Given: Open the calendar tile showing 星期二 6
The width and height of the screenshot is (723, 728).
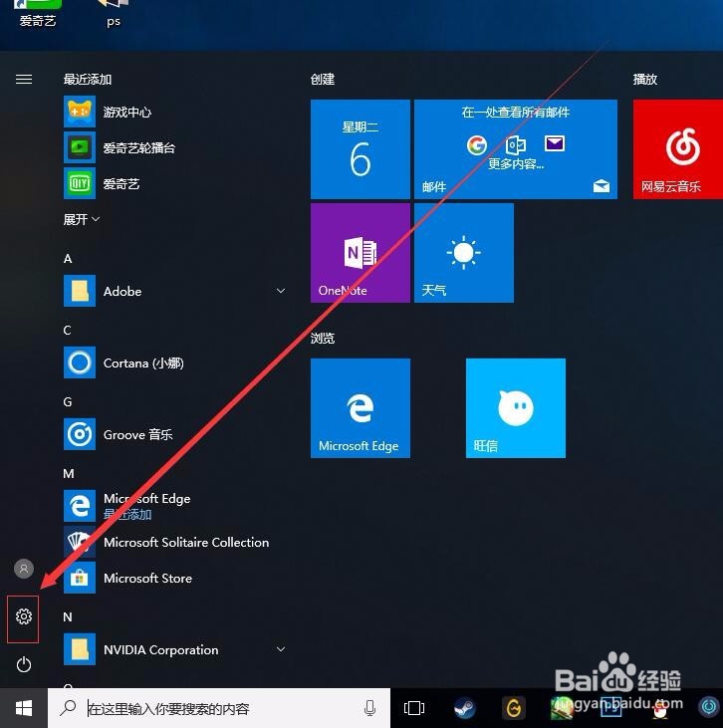Looking at the screenshot, I should (361, 149).
